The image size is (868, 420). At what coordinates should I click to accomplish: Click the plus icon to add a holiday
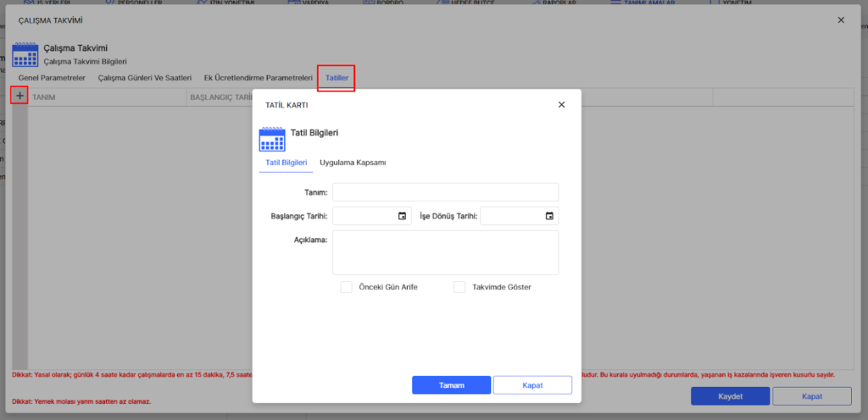[x=19, y=96]
